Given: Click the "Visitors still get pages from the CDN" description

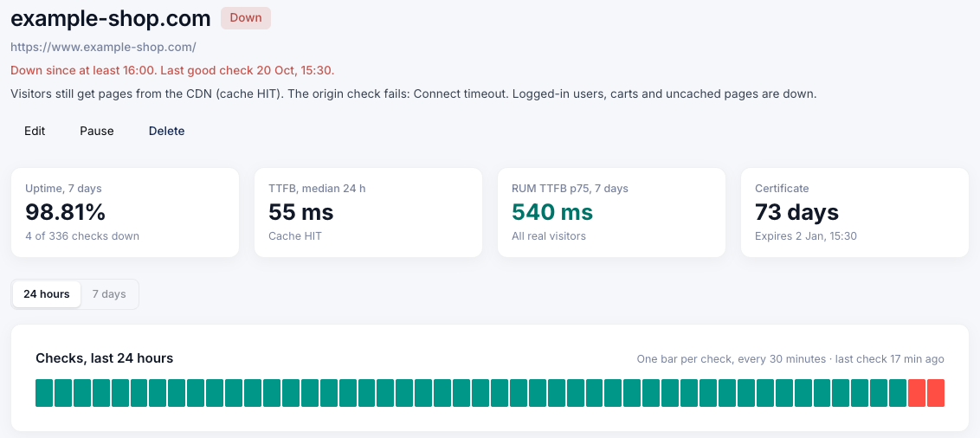Looking at the screenshot, I should coord(414,94).
